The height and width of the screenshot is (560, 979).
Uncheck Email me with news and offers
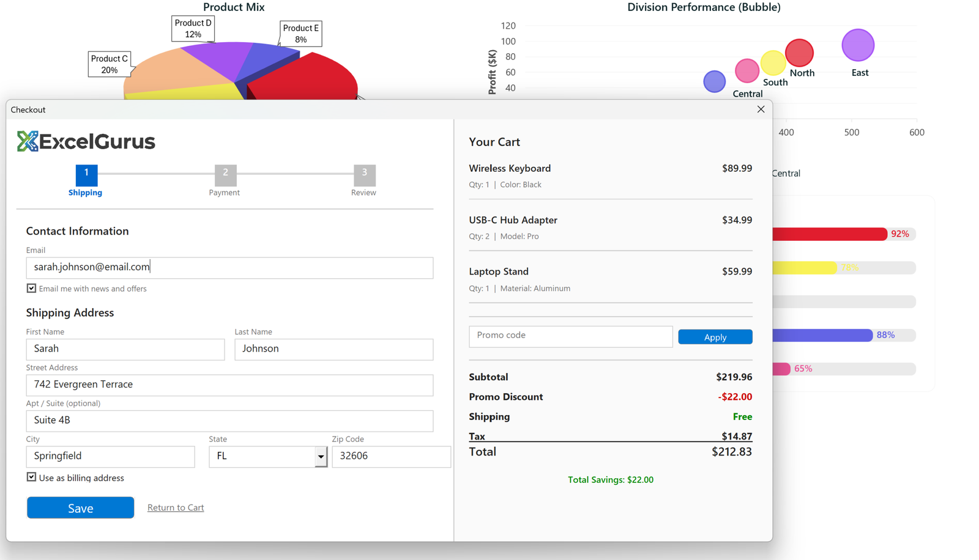(x=31, y=288)
